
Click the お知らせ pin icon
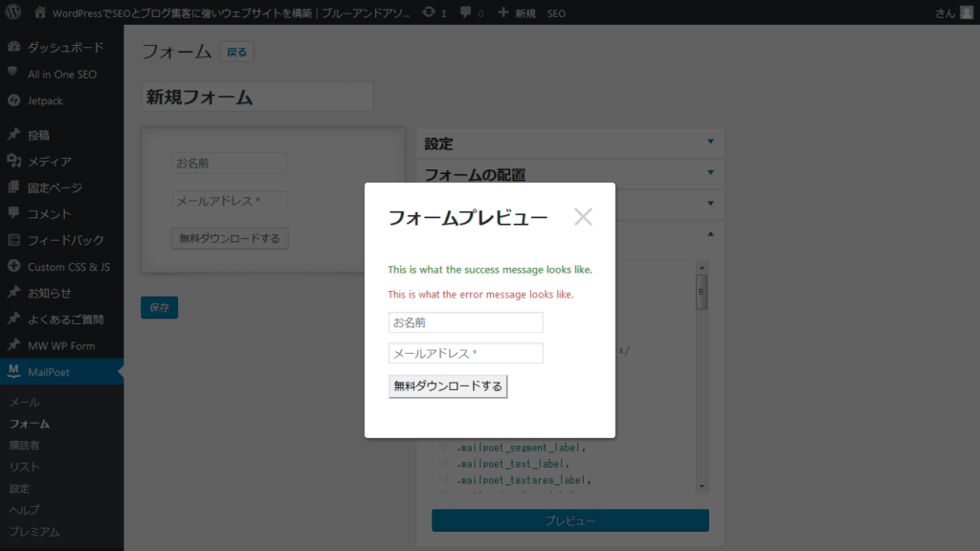click(x=13, y=293)
